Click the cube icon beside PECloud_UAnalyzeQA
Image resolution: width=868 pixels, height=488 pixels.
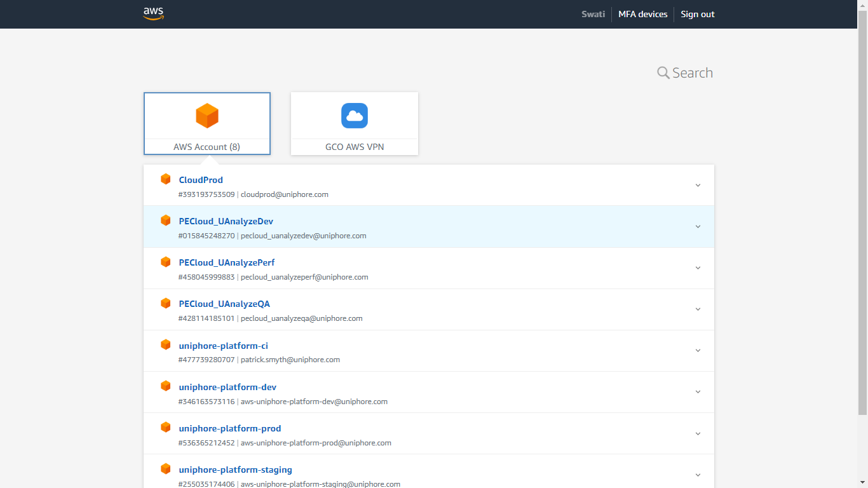tap(166, 303)
